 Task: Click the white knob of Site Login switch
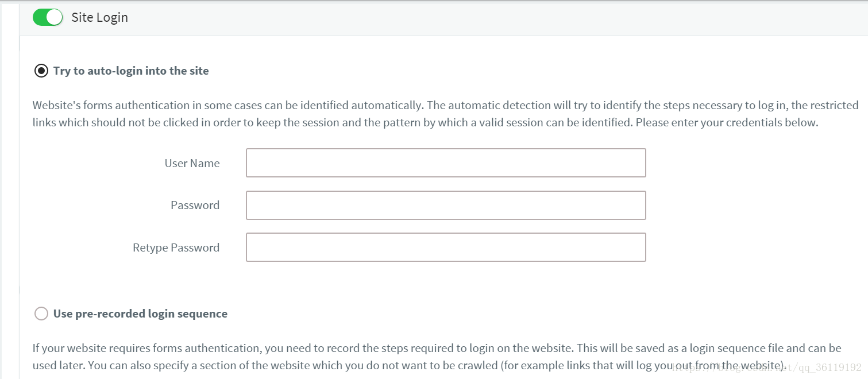click(x=54, y=17)
